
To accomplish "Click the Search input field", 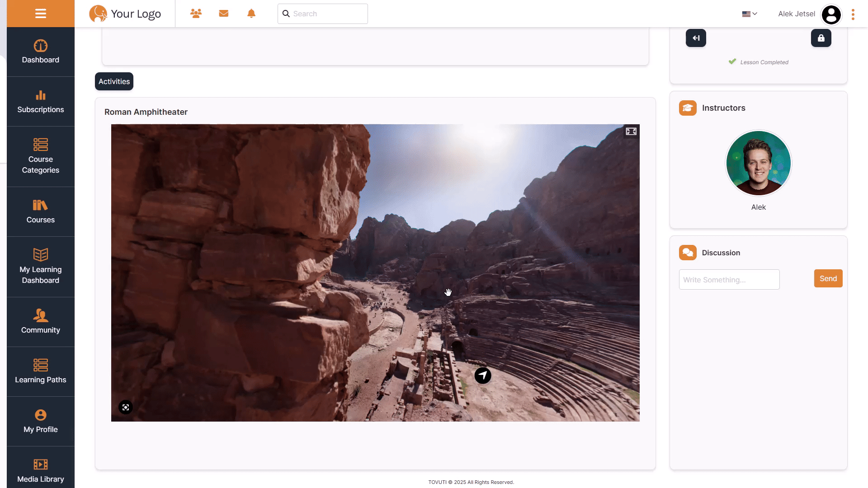I will point(323,14).
